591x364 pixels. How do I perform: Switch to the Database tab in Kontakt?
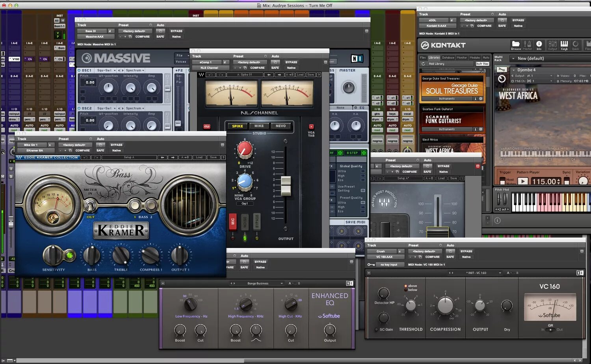pyautogui.click(x=448, y=57)
